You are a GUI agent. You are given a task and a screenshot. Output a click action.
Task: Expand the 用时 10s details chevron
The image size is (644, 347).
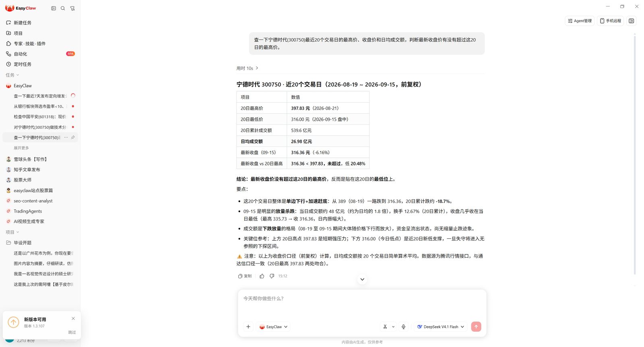pyautogui.click(x=257, y=68)
